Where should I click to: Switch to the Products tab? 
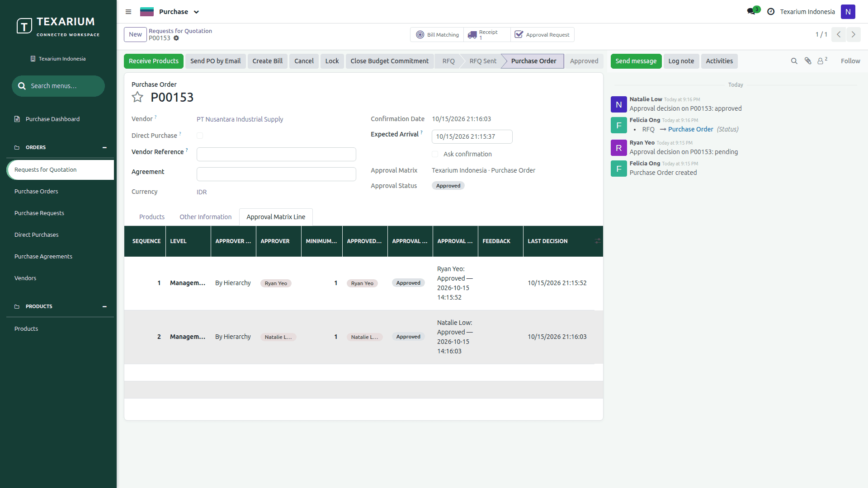[x=152, y=217]
